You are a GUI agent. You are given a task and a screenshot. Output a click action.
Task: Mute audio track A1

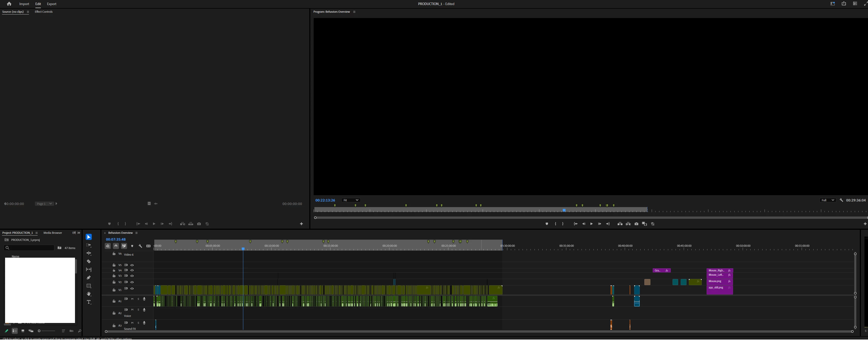(x=132, y=299)
